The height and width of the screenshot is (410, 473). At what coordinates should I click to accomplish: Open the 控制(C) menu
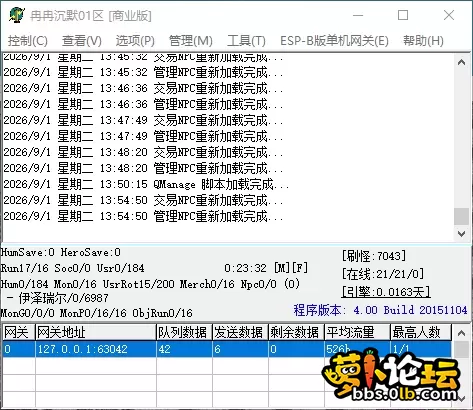(x=28, y=41)
